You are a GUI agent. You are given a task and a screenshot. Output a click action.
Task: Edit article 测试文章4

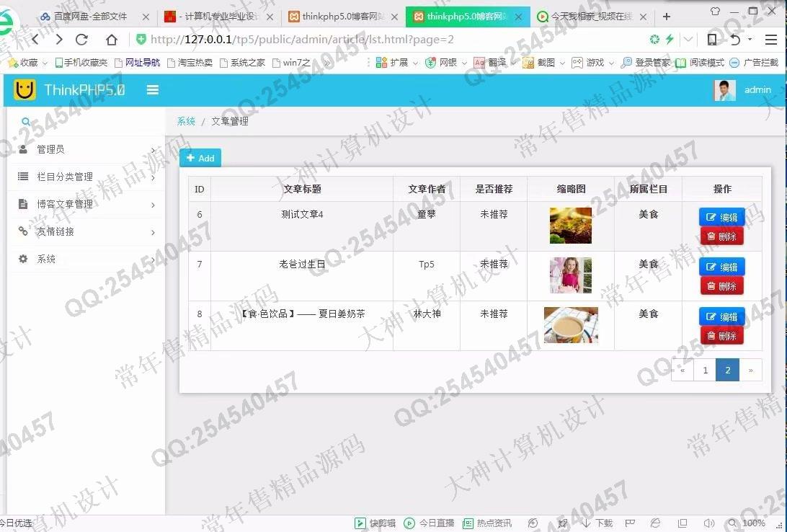721,217
